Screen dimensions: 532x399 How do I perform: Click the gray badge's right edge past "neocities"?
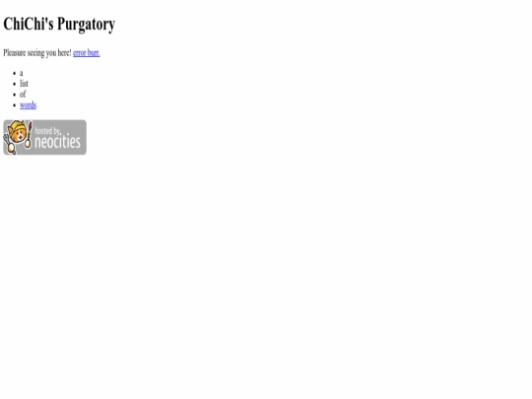(x=84, y=137)
